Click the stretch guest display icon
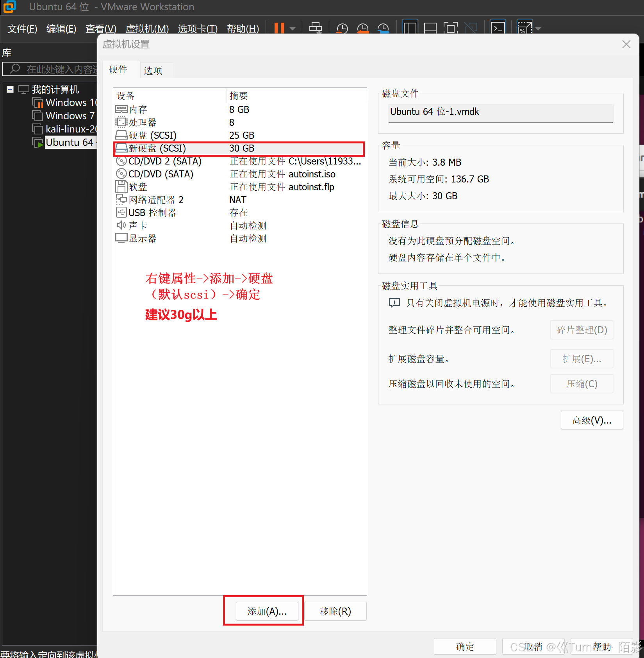644x658 pixels. click(x=524, y=28)
